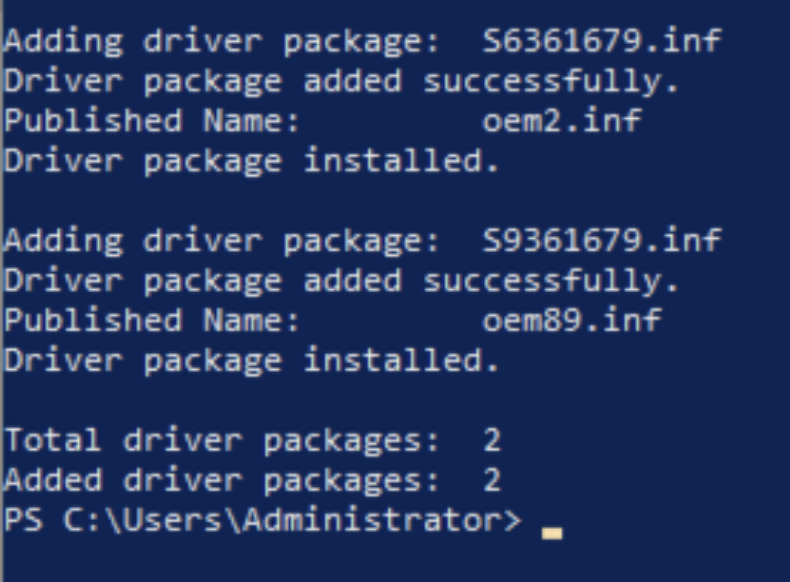Click the 'Total driver packages:' label text
The height and width of the screenshot is (582, 790).
click(222, 440)
